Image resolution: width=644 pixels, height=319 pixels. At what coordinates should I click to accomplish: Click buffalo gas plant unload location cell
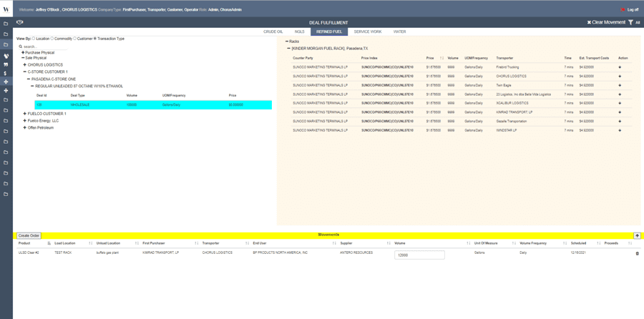[x=107, y=252]
